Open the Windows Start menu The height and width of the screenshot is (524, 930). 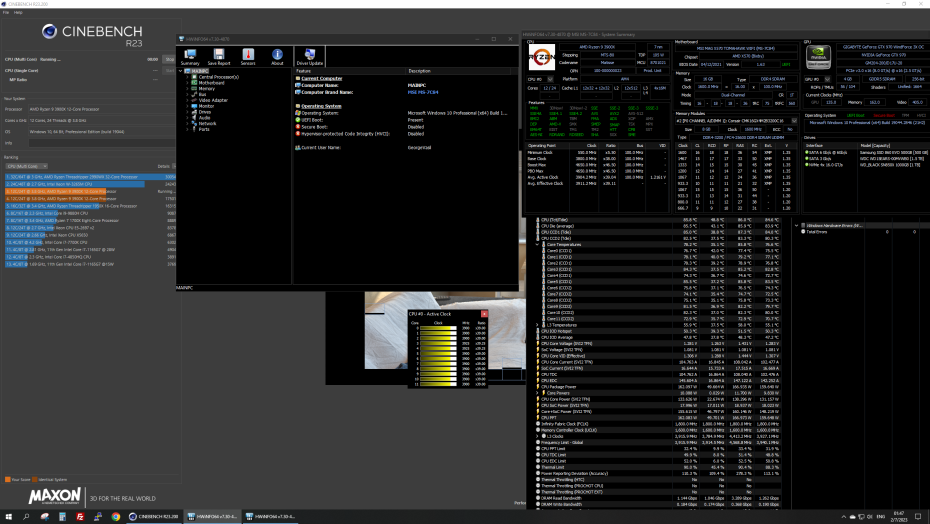pos(8,516)
